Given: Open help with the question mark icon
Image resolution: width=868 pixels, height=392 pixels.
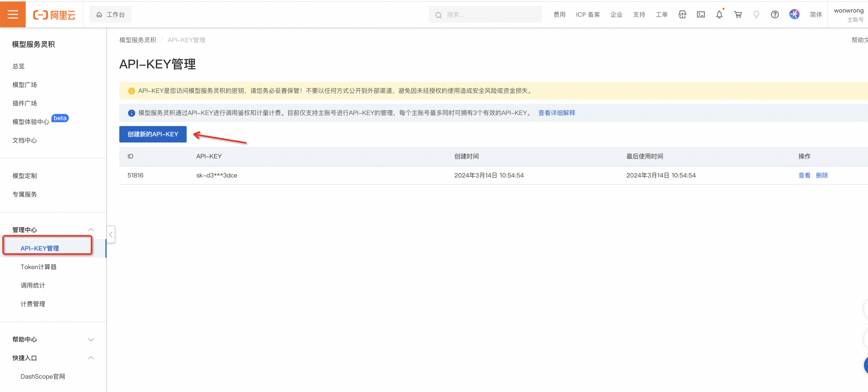Looking at the screenshot, I should point(775,14).
